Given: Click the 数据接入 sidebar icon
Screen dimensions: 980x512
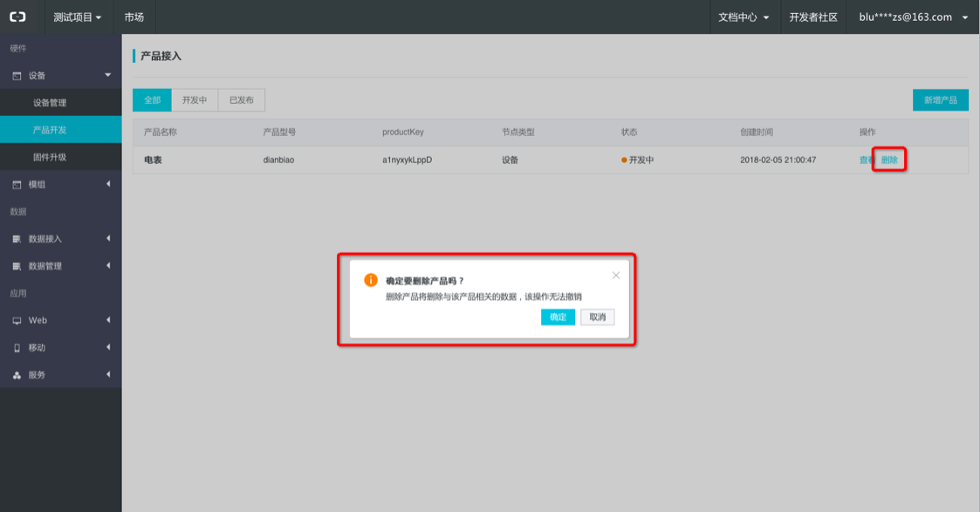Looking at the screenshot, I should tap(17, 239).
